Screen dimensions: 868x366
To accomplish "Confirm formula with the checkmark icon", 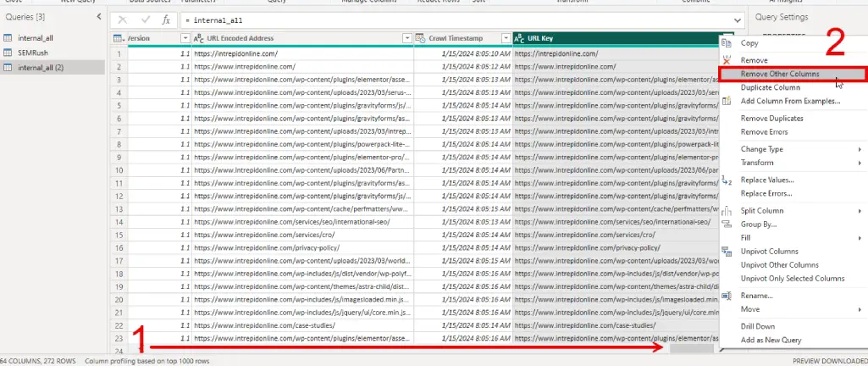I will click(146, 20).
